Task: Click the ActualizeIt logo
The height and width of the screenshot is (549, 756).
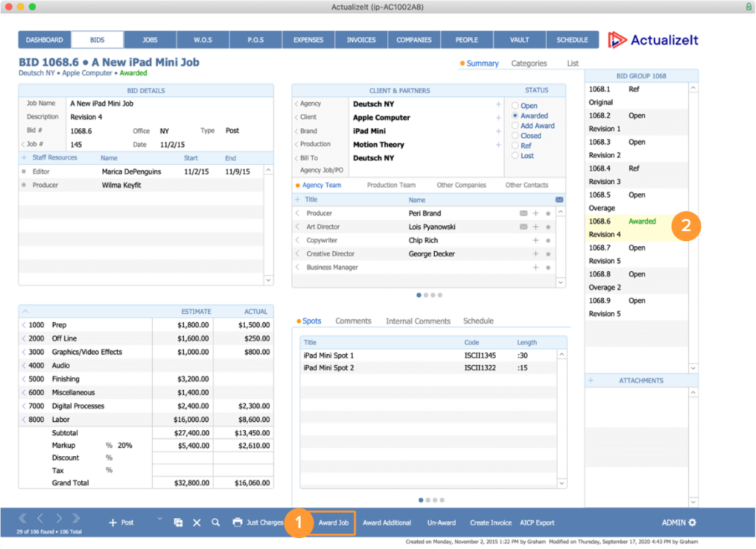Action: (653, 40)
